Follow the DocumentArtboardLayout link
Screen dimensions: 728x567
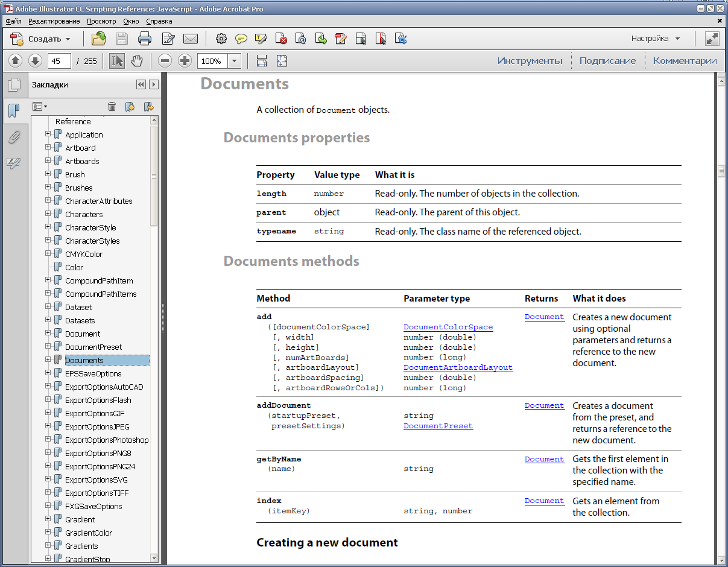(458, 367)
